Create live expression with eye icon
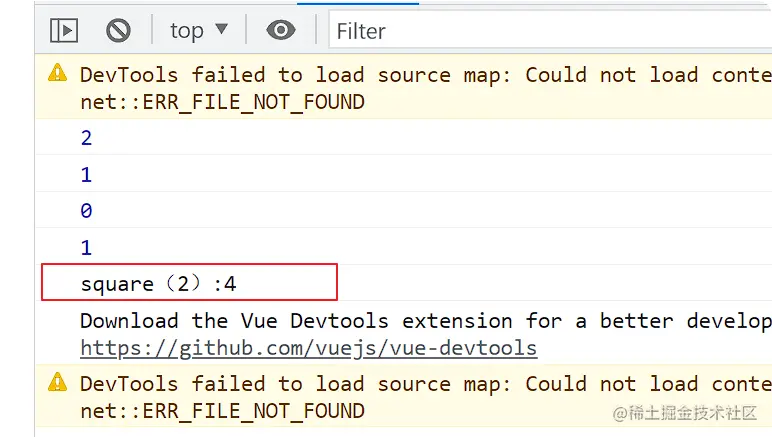Image resolution: width=772 pixels, height=437 pixels. [x=281, y=30]
